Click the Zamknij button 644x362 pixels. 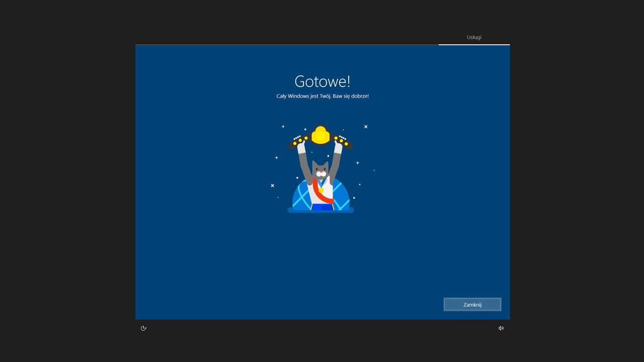(472, 304)
